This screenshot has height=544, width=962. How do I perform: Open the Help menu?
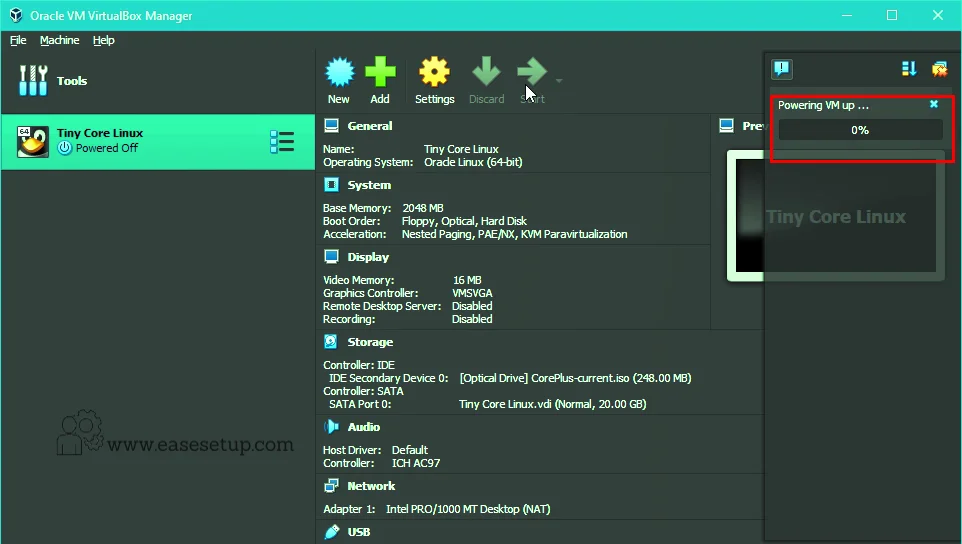click(104, 40)
